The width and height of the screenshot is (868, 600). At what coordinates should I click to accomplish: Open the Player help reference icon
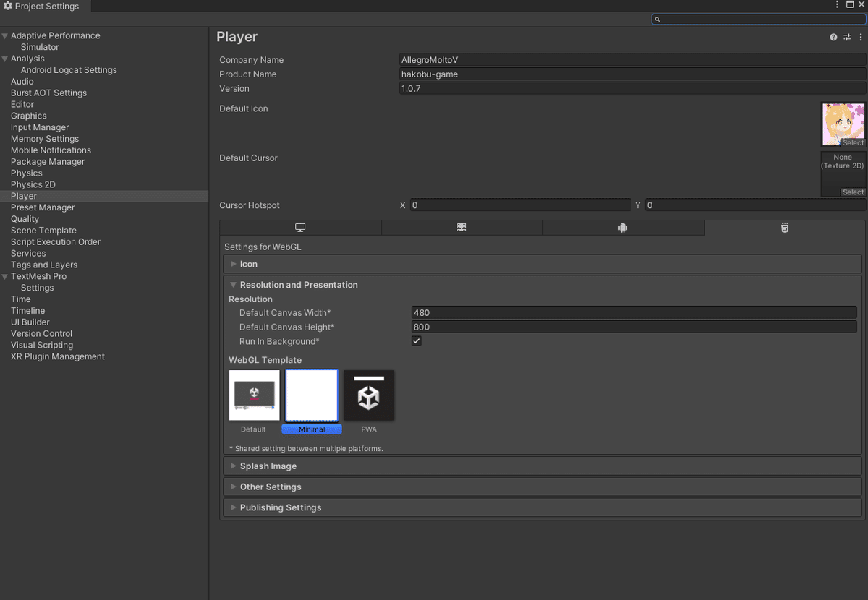point(833,37)
